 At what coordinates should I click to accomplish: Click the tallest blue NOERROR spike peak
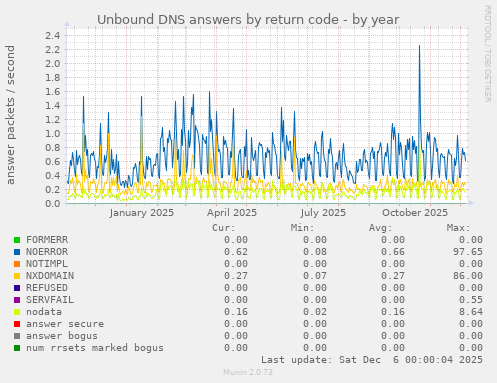coord(419,46)
